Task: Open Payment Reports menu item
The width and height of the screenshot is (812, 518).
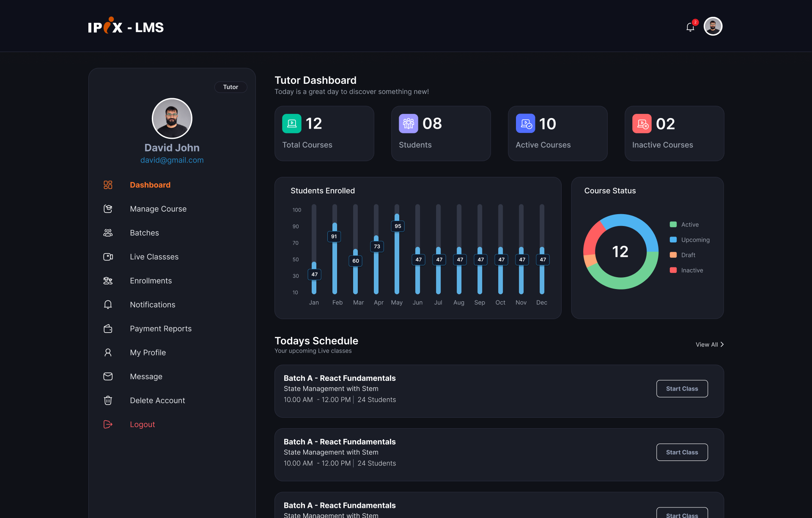Action: [x=161, y=328]
